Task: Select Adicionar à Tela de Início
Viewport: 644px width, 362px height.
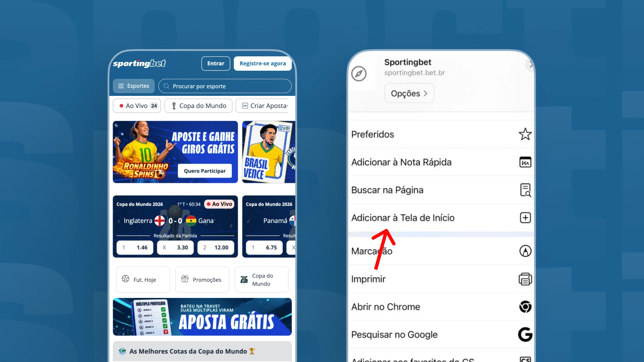Action: (x=441, y=218)
